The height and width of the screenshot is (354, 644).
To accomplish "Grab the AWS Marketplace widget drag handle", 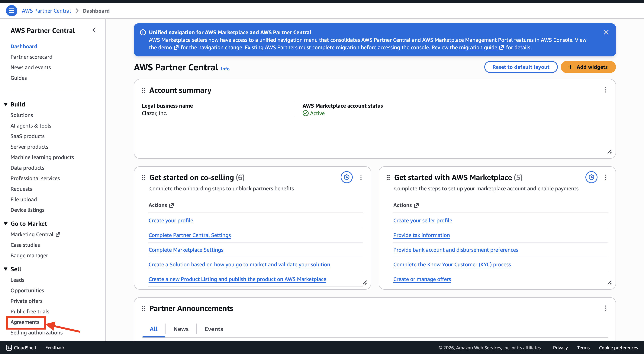I will pos(388,178).
